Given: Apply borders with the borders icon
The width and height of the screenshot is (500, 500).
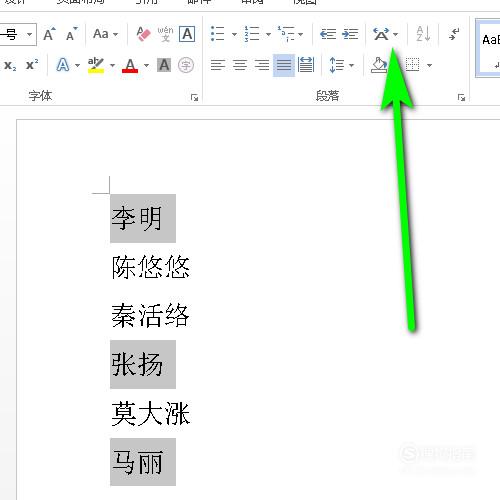Looking at the screenshot, I should 412,65.
